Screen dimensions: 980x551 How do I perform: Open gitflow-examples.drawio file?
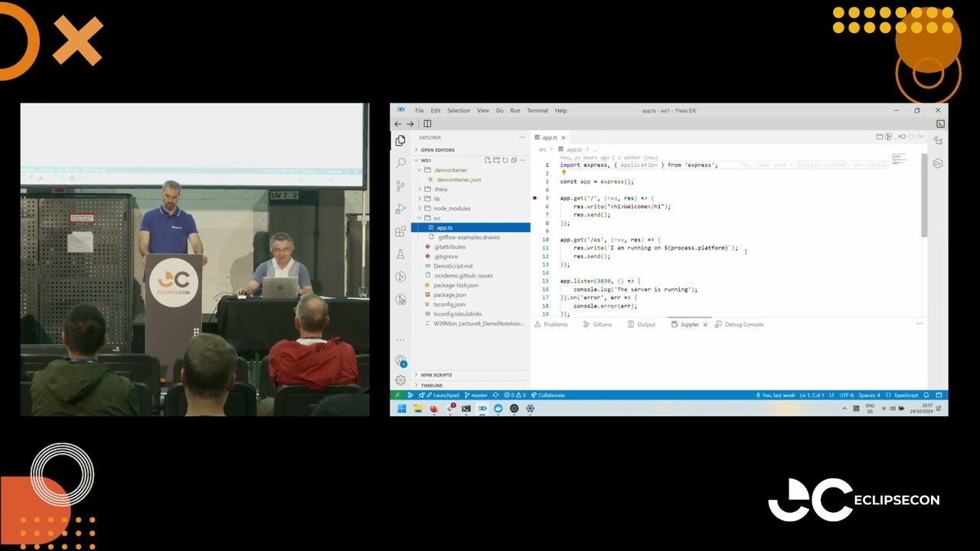[469, 237]
